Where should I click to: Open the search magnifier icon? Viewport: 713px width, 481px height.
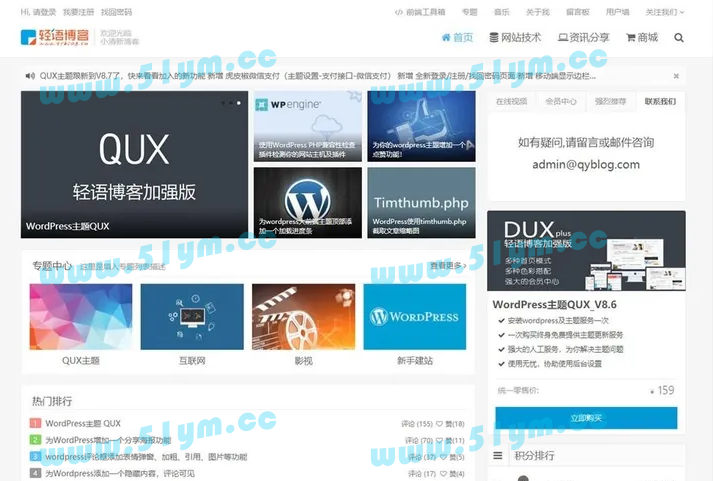(678, 38)
